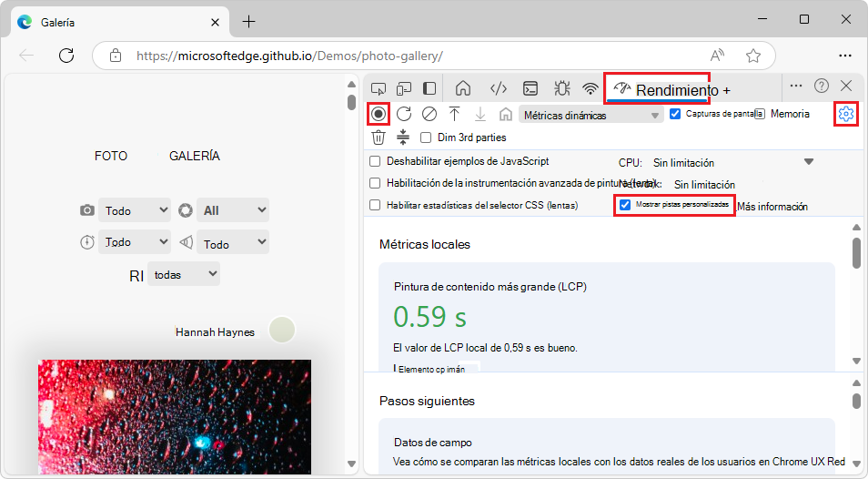Check Deshabilitar ejemplos de JavaScript
Screen dimensions: 868x479
375,161
